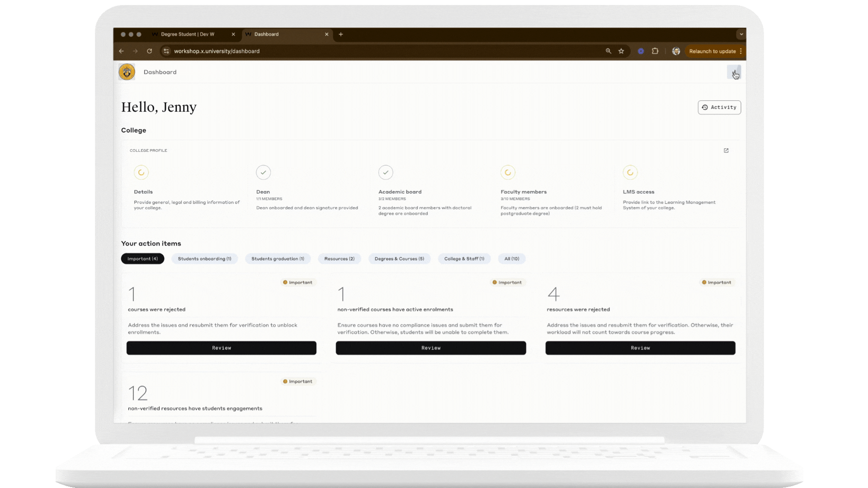Viewport: 868px width, 488px height.
Task: Review non-verified courses with active enrolments
Action: (x=431, y=348)
